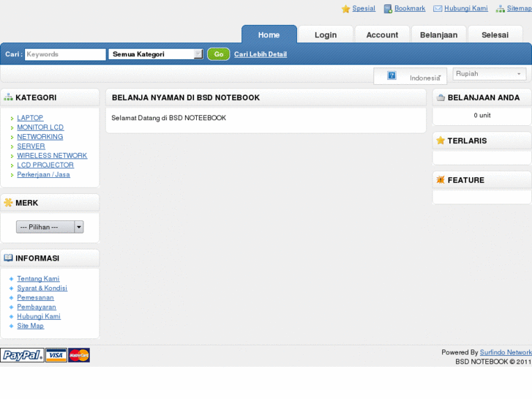
Task: Click the Kategori hierarchy icon
Action: point(8,97)
